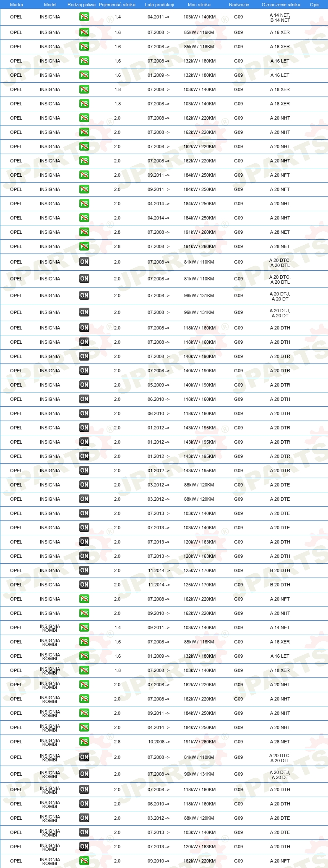Select 'A 16 LET' in Insignia Kombi row
The height and width of the screenshot is (868, 328).
pos(280,656)
